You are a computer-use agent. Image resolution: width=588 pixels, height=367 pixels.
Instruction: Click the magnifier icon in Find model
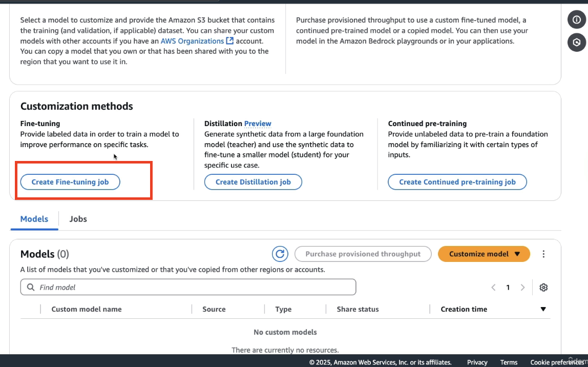coord(31,287)
